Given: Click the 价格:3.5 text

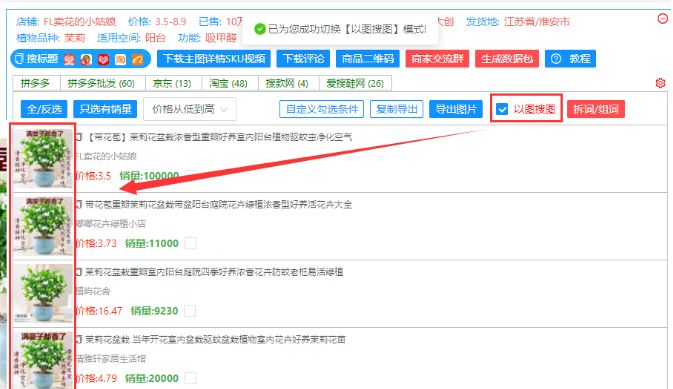Looking at the screenshot, I should tap(93, 176).
